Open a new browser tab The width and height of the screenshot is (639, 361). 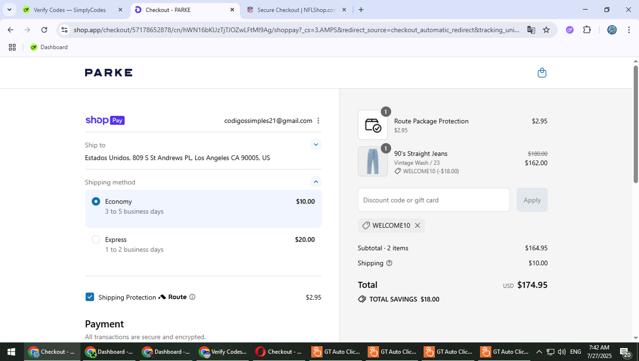pyautogui.click(x=361, y=10)
